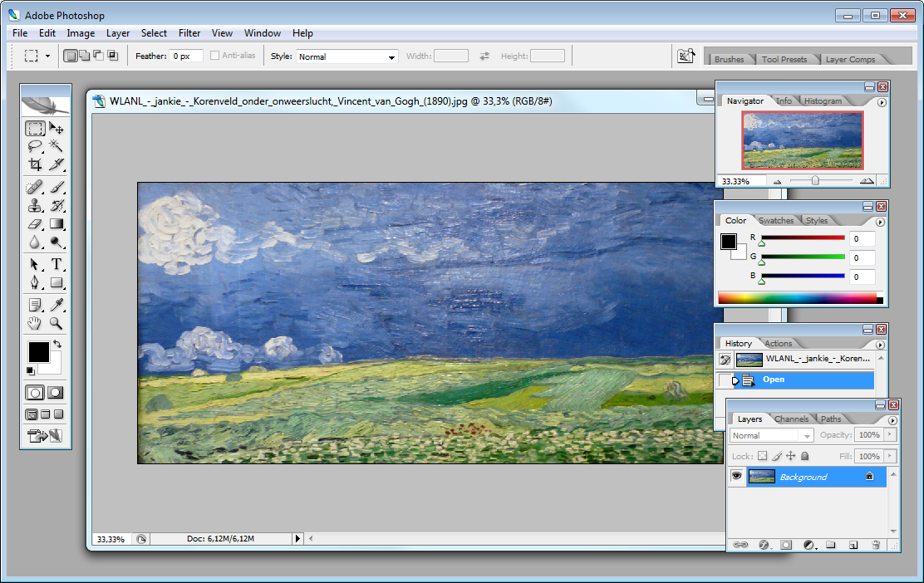The image size is (924, 583).
Task: Open the History panel options menu
Action: coord(880,345)
